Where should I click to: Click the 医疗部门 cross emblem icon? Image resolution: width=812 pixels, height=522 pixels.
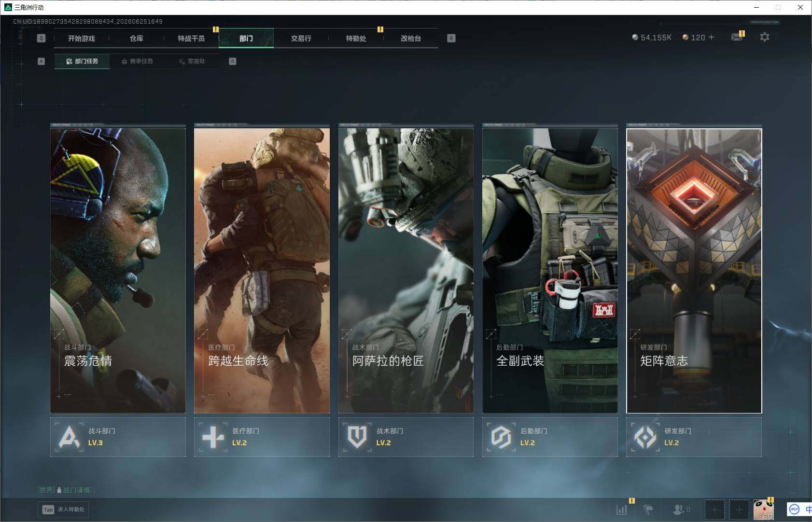click(x=213, y=437)
